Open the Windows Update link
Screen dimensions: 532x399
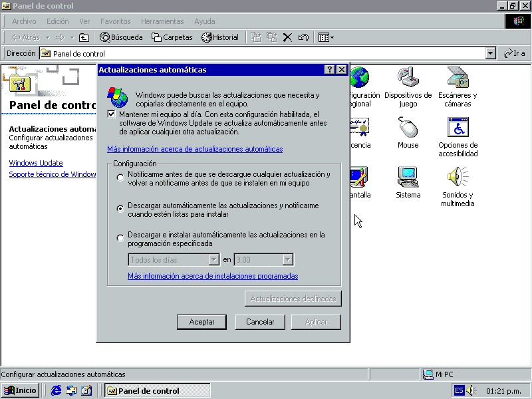36,163
